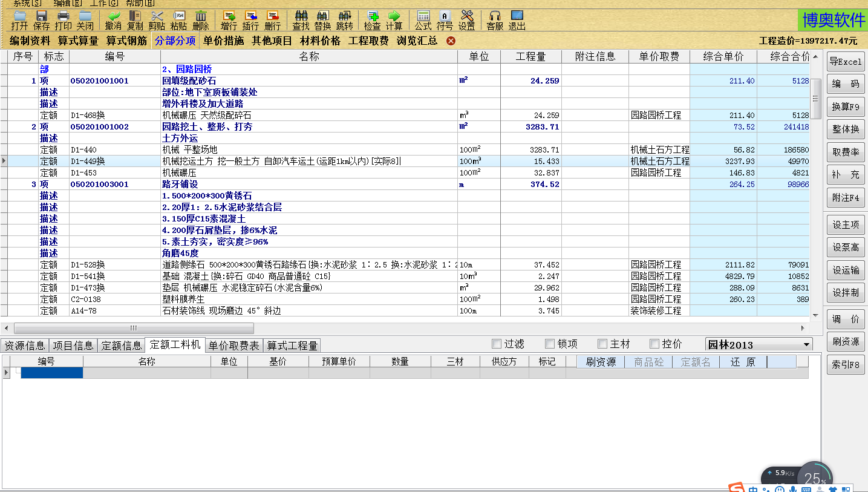Click the 复制 (Copy) icon
This screenshot has width=868, height=492.
pos(135,20)
